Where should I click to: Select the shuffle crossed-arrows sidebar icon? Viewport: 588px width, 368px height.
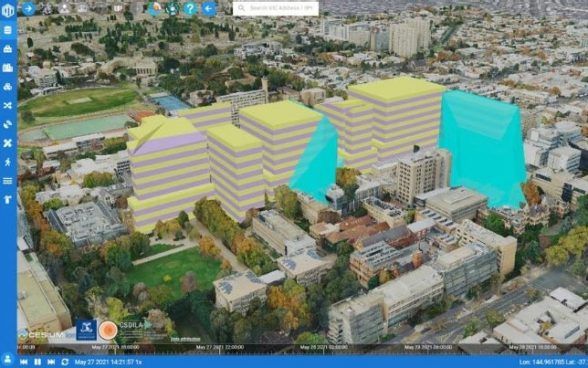(8, 106)
